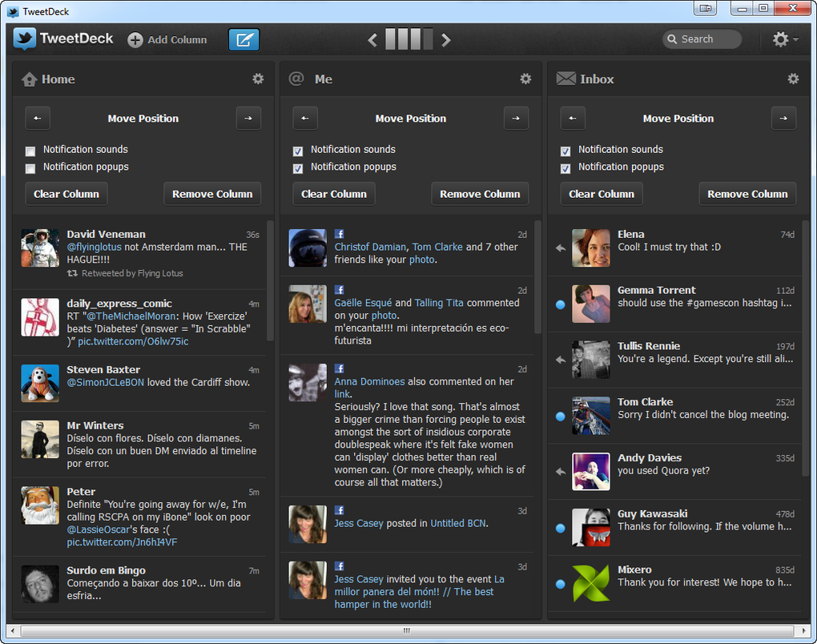Viewport: 817px width, 644px height.
Task: Remove Column for the Inbox column
Action: 747,194
